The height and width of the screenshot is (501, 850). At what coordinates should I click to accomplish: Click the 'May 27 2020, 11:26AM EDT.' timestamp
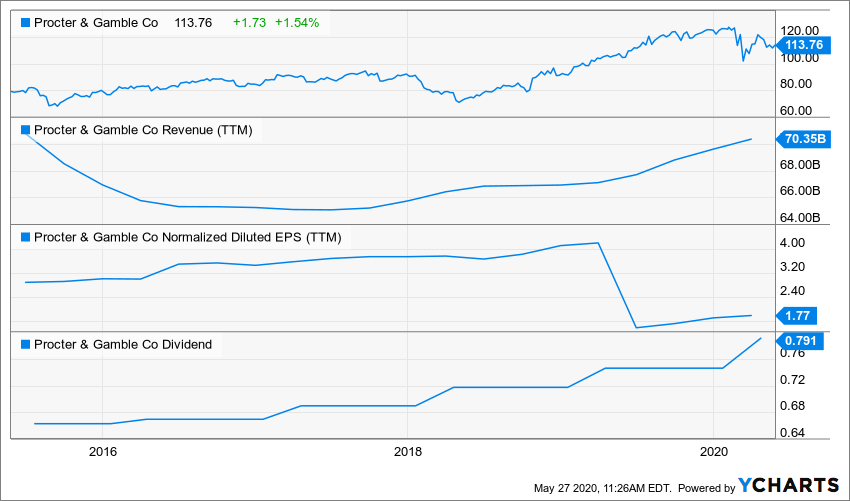click(603, 488)
